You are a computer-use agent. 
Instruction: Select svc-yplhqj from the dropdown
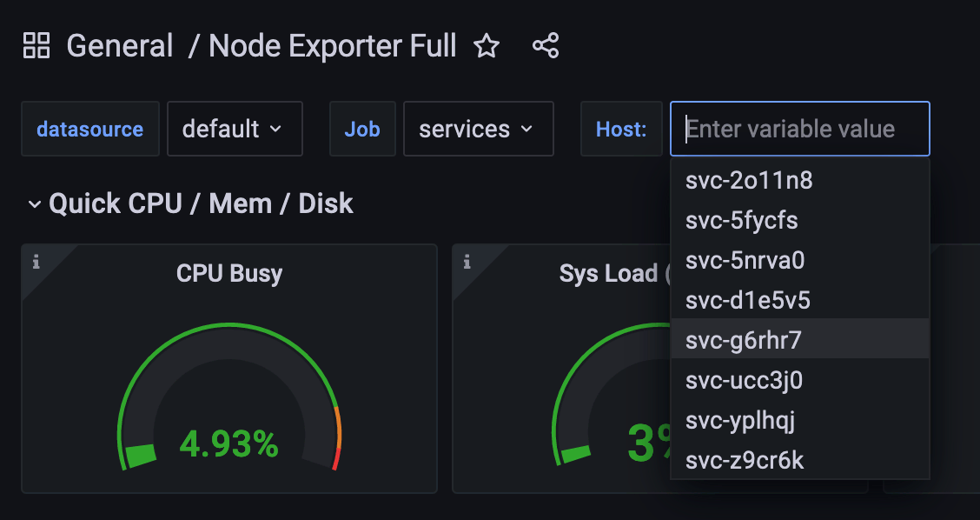(740, 421)
